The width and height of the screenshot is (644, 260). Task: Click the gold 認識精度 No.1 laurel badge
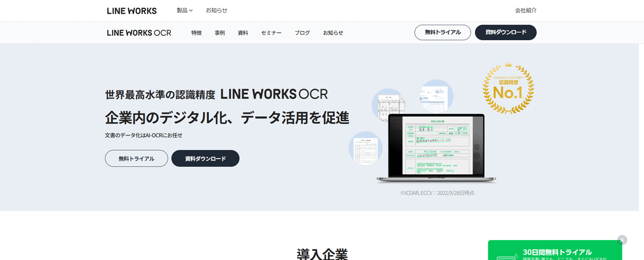[508, 88]
